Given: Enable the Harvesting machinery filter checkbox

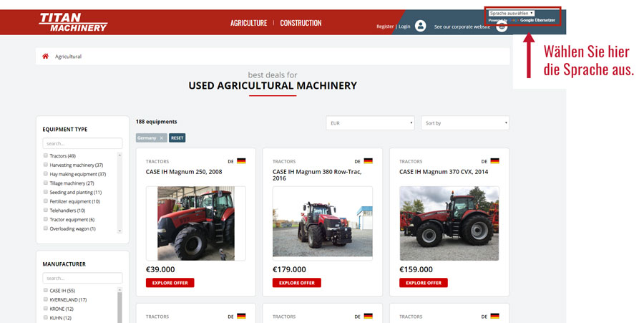Looking at the screenshot, I should click(46, 165).
